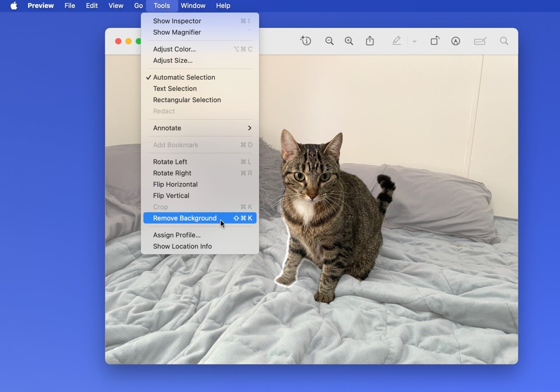Open the View menu
Viewport: 560px width, 392px height.
(115, 6)
